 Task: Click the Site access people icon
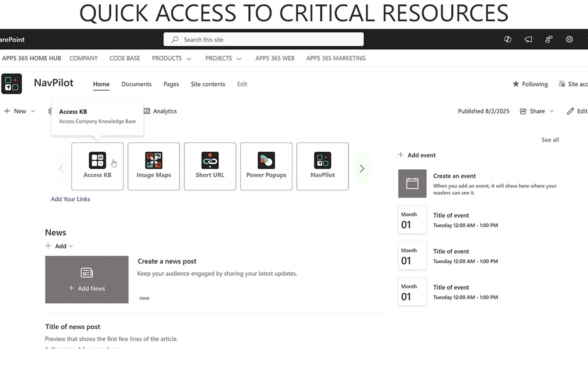562,84
